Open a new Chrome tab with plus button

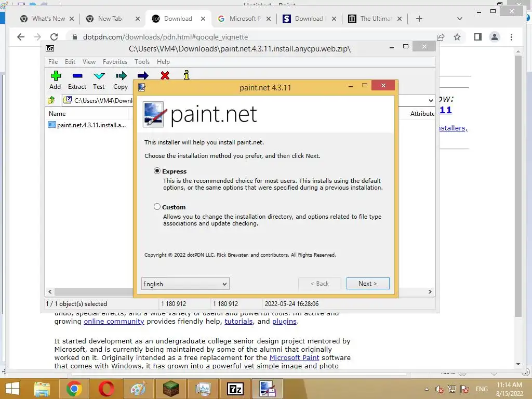[x=419, y=19]
